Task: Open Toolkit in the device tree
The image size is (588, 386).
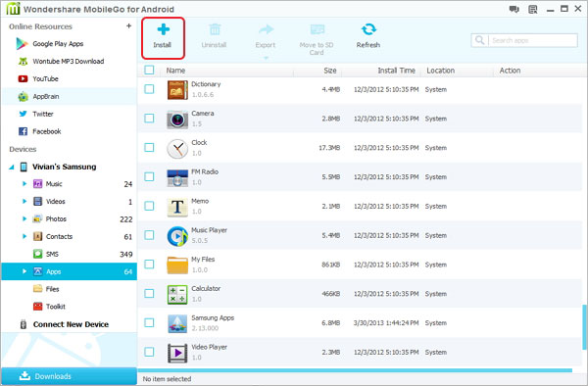Action: click(56, 307)
